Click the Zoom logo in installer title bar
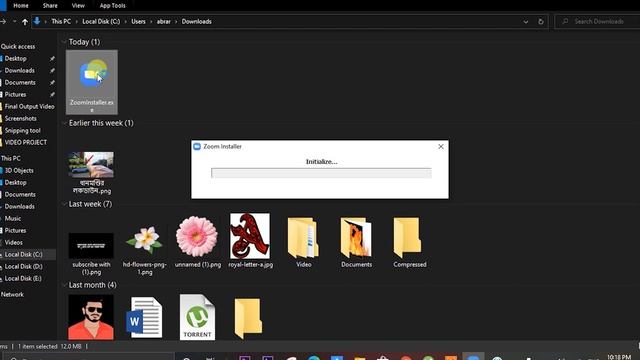This screenshot has height=360, width=640. coord(197,147)
